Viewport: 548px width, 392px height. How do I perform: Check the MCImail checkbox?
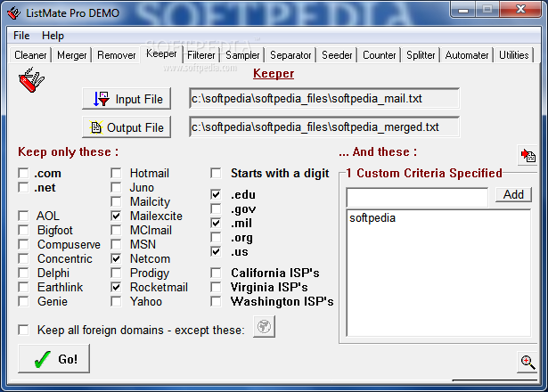pos(116,230)
